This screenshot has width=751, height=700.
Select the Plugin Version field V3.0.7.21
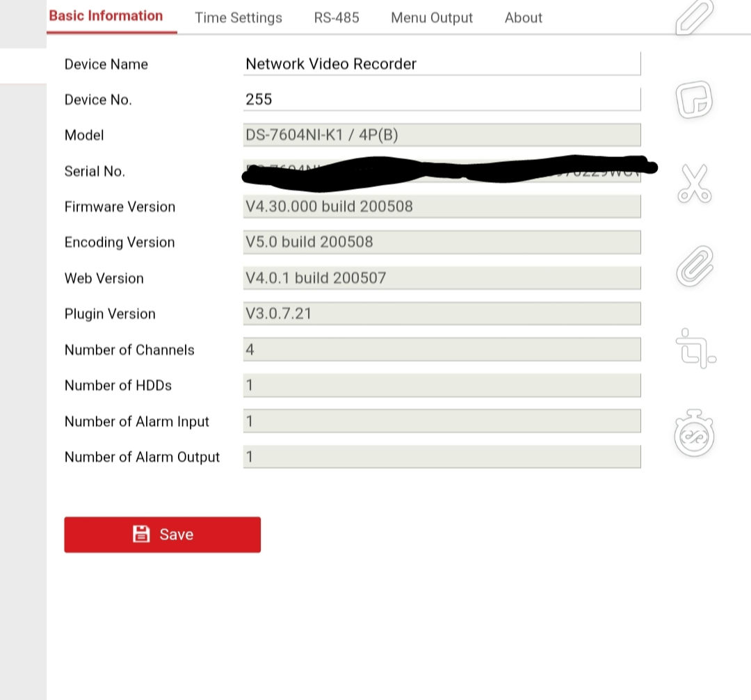pos(442,314)
